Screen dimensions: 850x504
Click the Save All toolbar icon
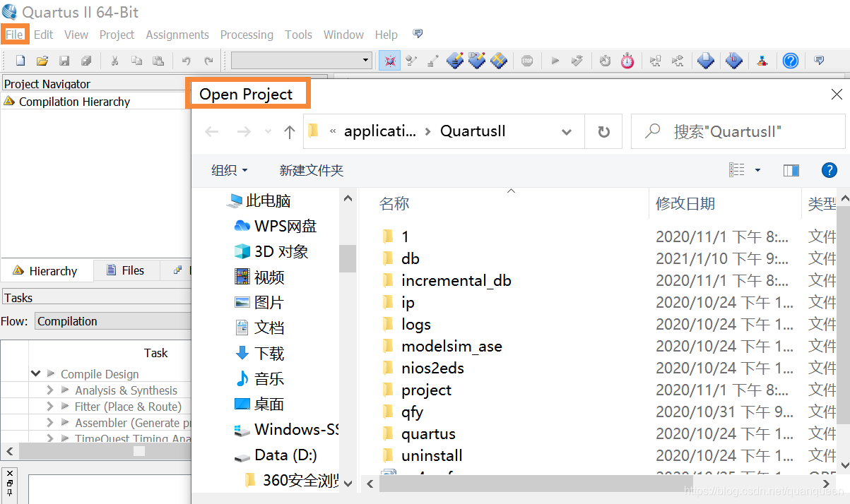(x=86, y=61)
